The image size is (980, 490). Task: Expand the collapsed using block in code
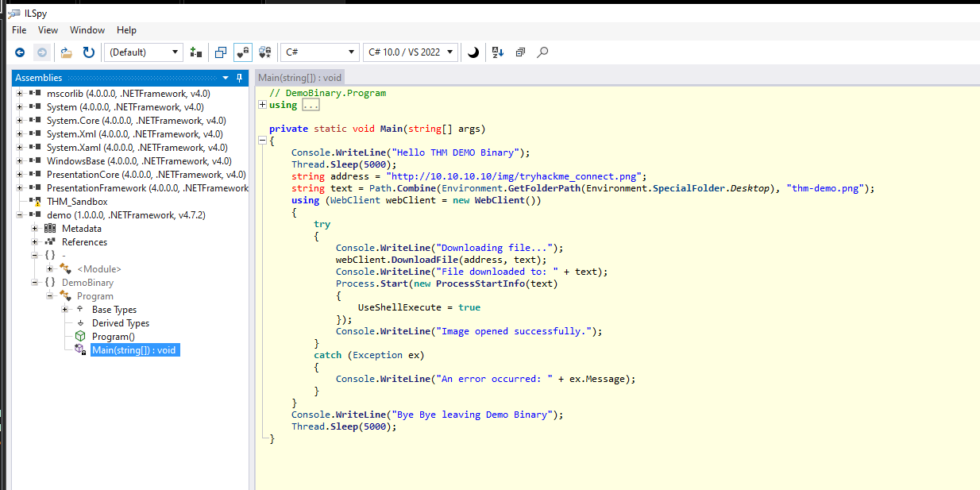point(263,105)
